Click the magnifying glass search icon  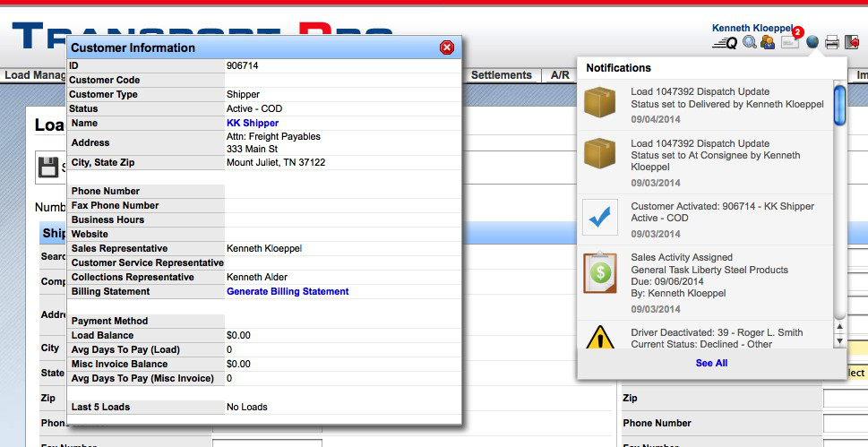coord(750,42)
